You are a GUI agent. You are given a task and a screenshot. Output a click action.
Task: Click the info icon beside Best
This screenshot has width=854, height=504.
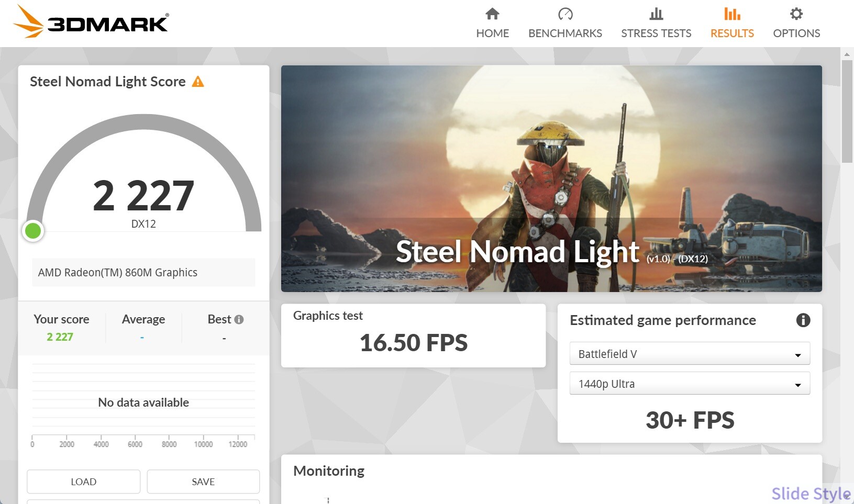tap(239, 319)
